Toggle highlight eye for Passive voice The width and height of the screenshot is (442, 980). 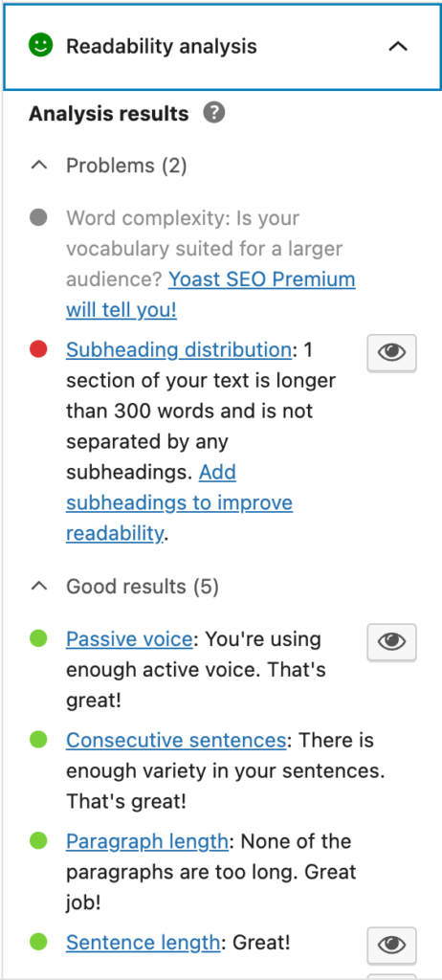click(391, 642)
